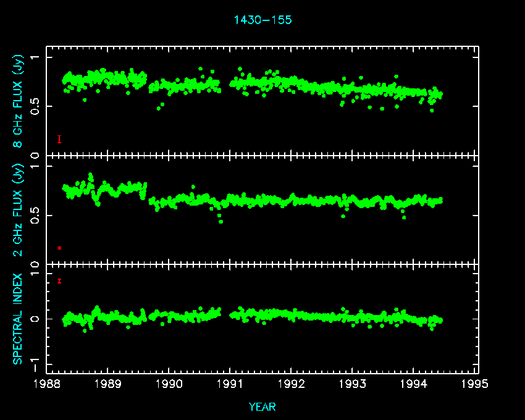Click the -1 tick label on spectral index axis
This screenshot has width=525, height=420.
[35, 359]
